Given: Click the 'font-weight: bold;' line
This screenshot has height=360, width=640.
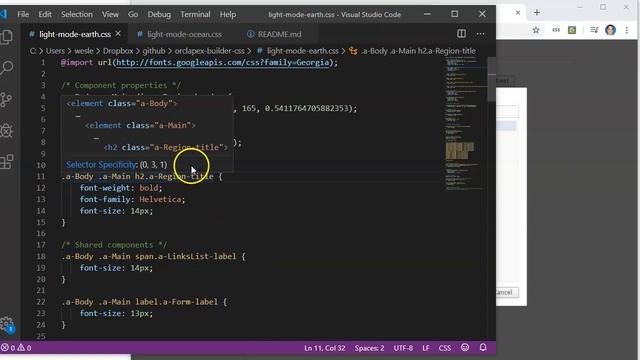Looking at the screenshot, I should 121,188.
